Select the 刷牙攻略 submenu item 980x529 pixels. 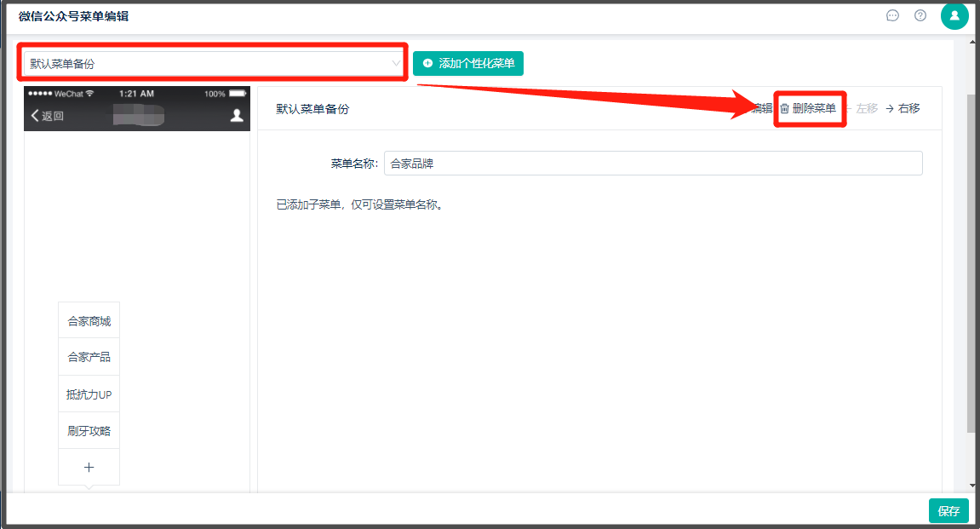pos(89,431)
